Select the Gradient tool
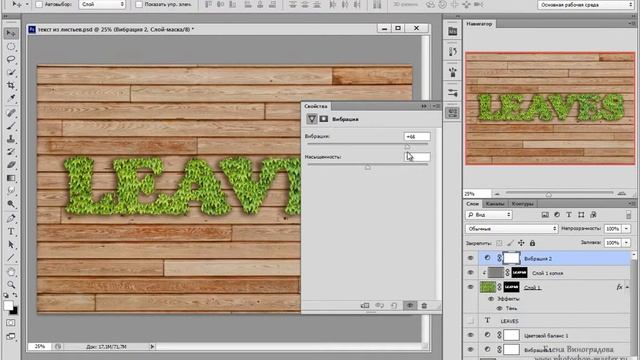Viewport: 640px width, 360px height. pos(11,178)
